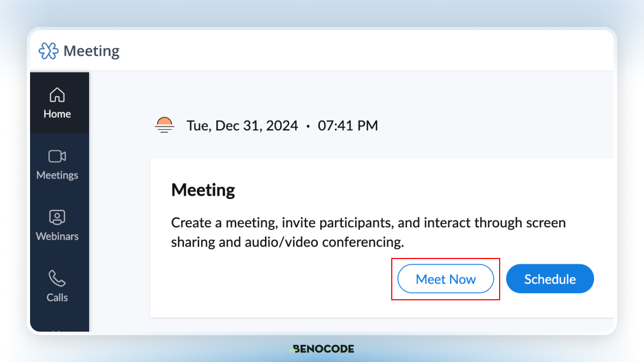Click the Meeting title in the header
Screen dimensions: 644x362
91,51
